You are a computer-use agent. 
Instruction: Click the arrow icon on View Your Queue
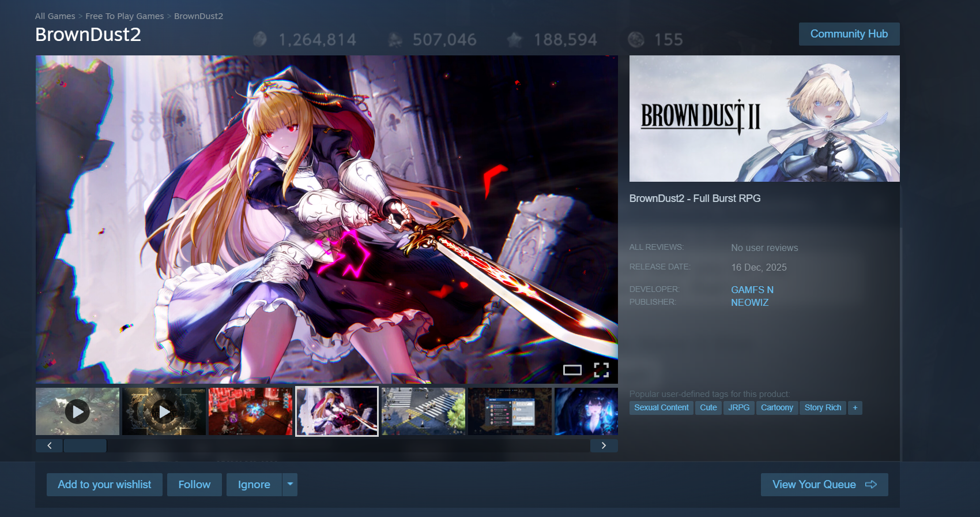[x=871, y=485]
